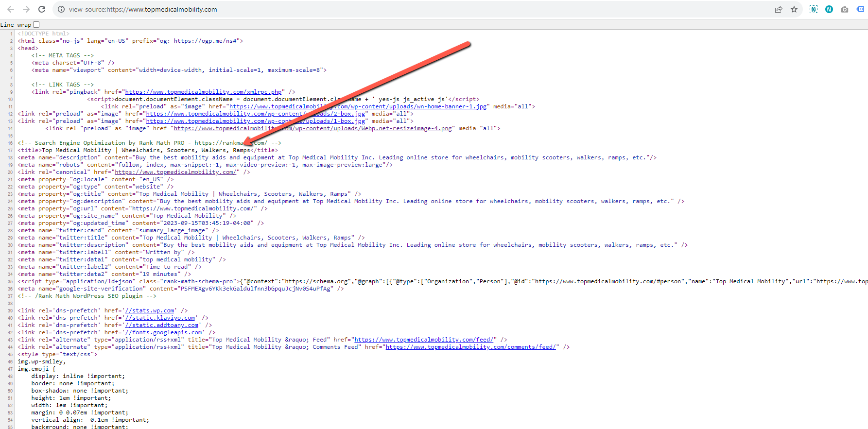Reload the view-source page
This screenshot has height=429, width=868.
[42, 9]
